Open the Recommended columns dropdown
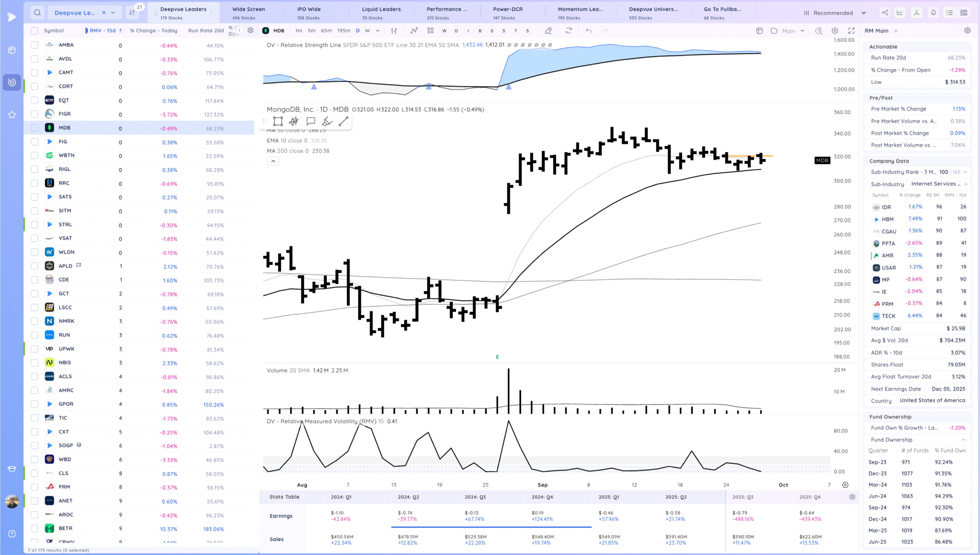Image resolution: width=980 pixels, height=555 pixels. point(834,13)
